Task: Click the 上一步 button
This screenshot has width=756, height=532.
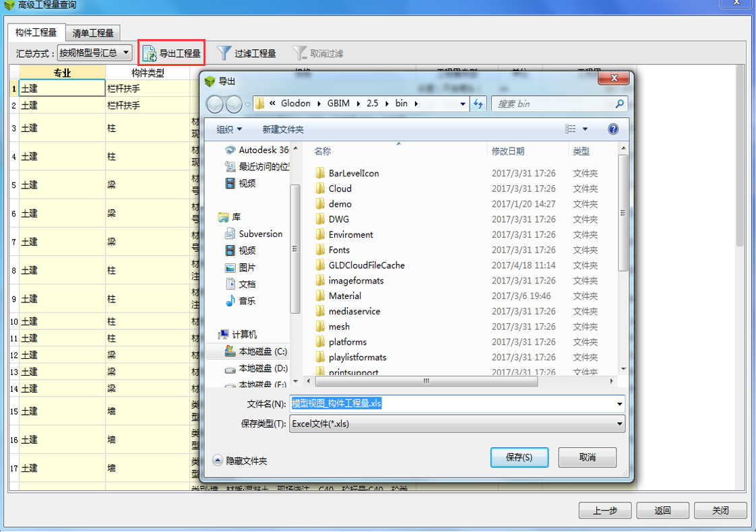Action: pos(605,510)
